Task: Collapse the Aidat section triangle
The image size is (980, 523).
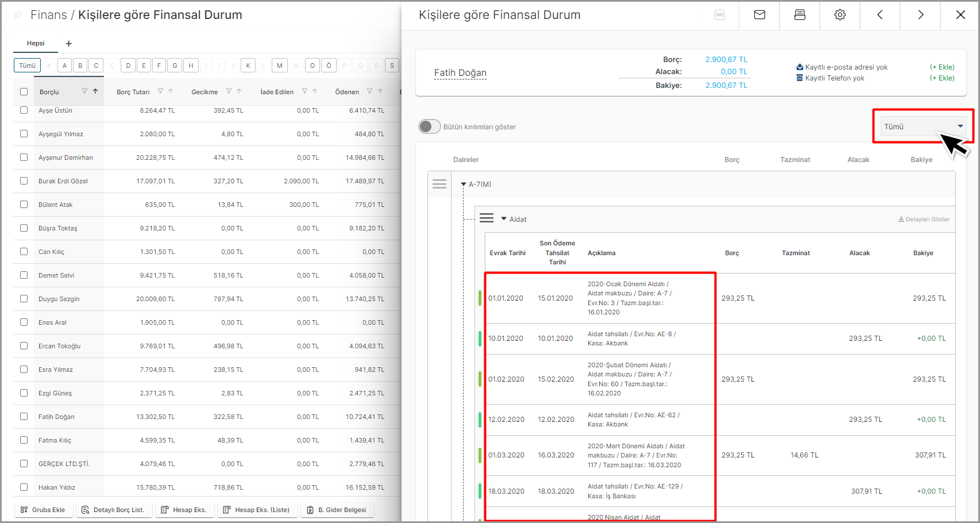Action: click(504, 219)
